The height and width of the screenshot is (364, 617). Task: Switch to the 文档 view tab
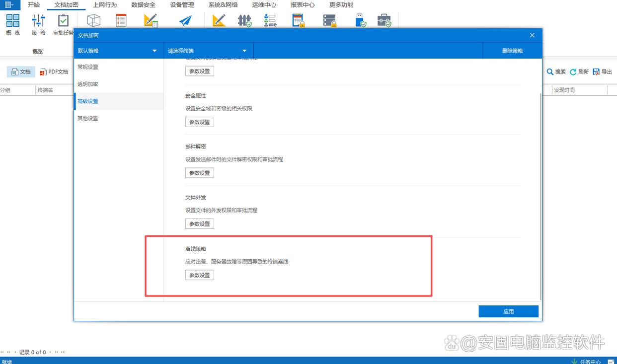point(21,72)
